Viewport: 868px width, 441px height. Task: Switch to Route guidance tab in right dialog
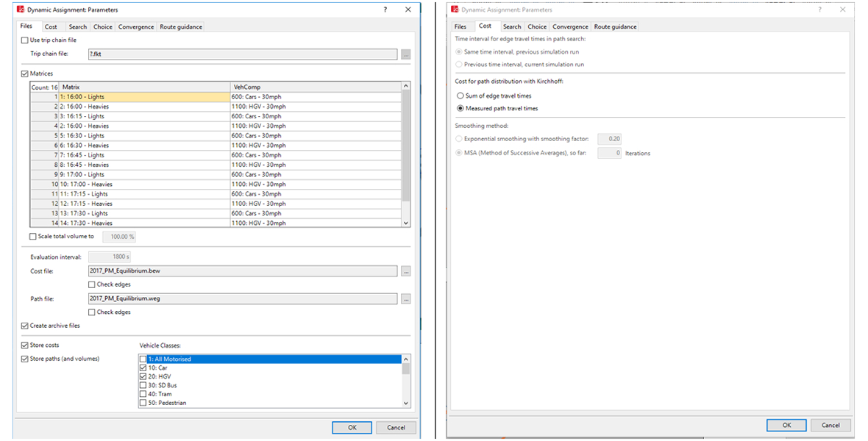tap(615, 26)
